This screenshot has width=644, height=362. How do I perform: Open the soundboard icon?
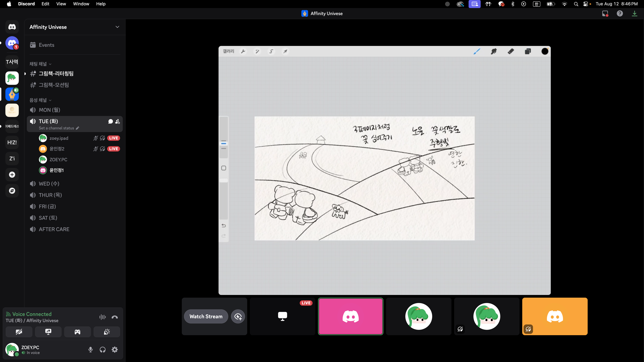point(107,332)
